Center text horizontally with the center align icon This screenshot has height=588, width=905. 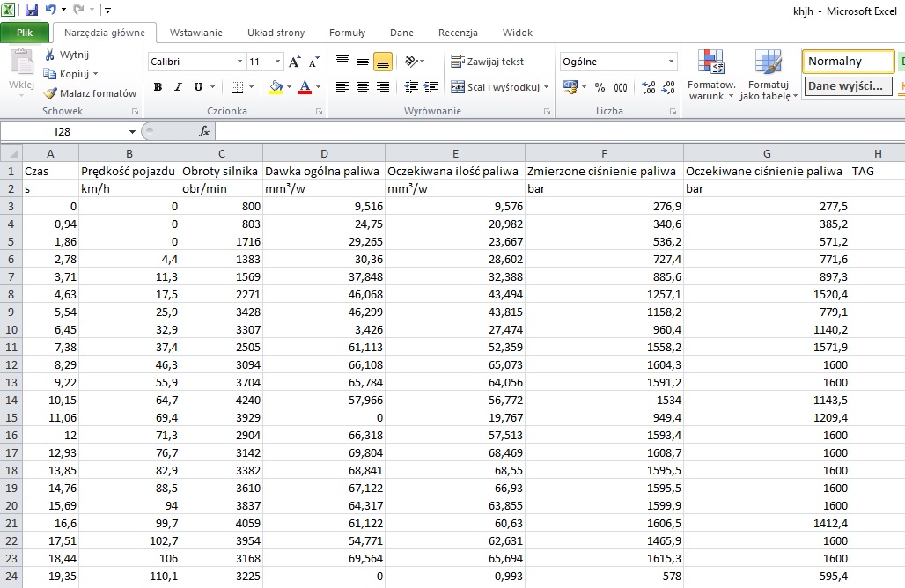coord(362,87)
